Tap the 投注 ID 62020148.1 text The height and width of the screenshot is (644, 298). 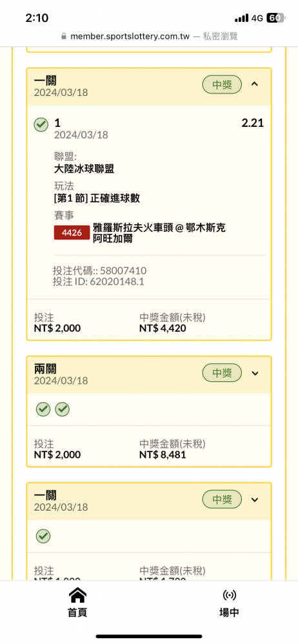[99, 282]
